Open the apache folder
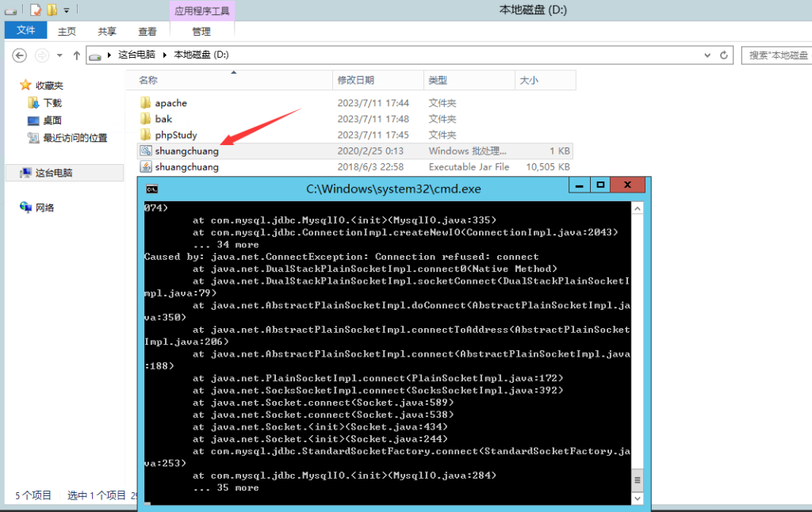Viewport: 812px width, 512px height. tap(170, 103)
